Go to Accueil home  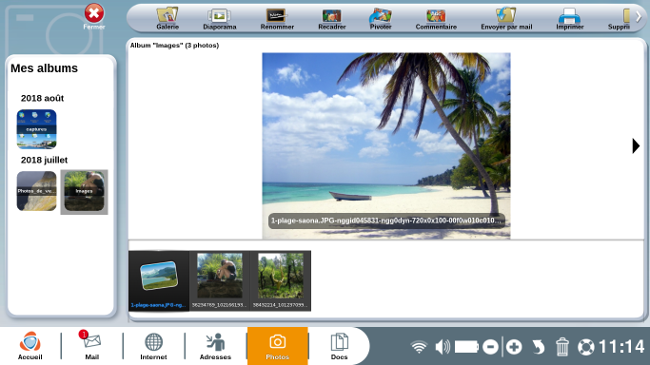30,345
